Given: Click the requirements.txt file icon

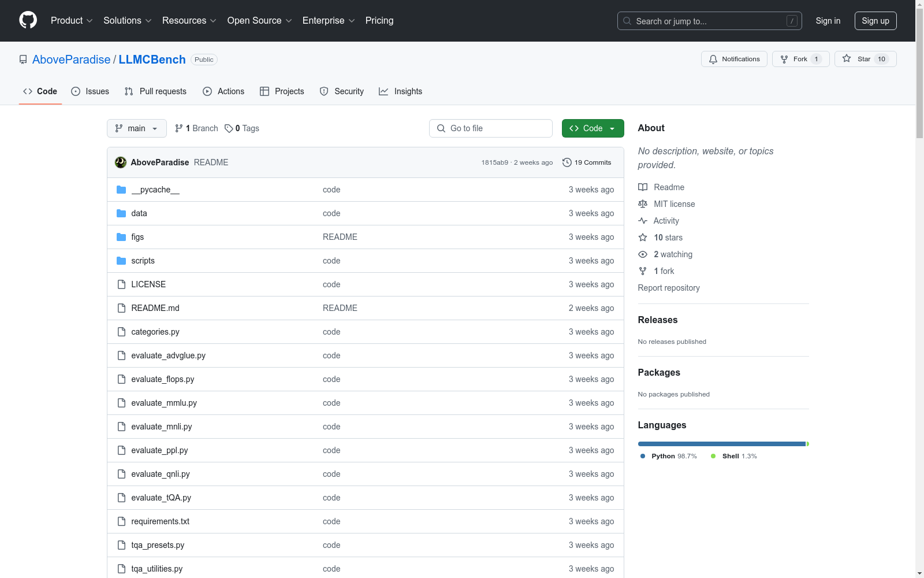Looking at the screenshot, I should 121,521.
